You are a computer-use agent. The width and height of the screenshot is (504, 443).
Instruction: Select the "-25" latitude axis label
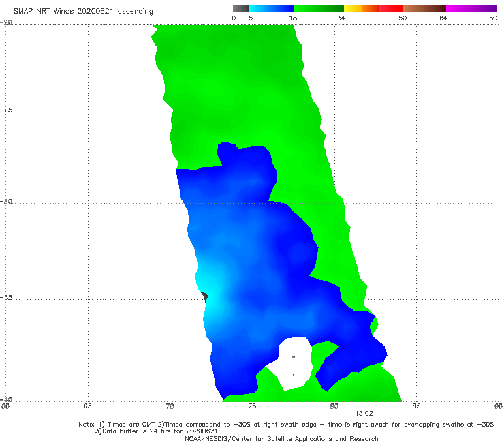(x=6, y=110)
